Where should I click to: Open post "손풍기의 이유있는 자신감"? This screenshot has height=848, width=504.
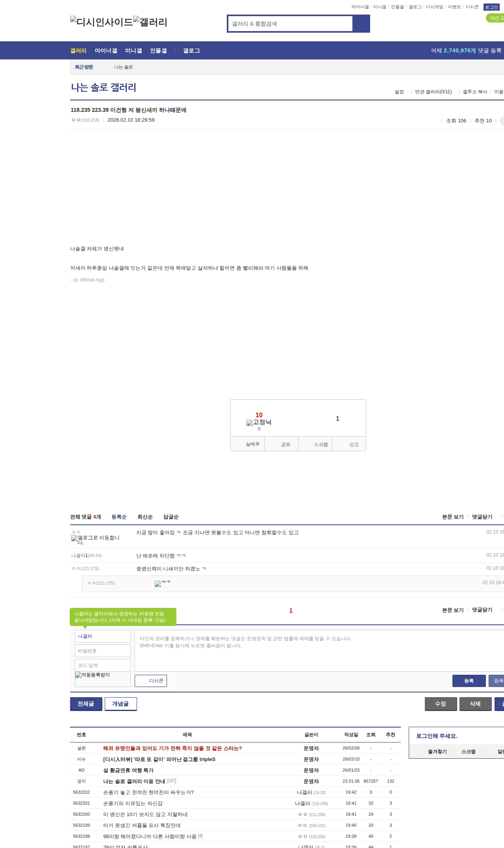pyautogui.click(x=133, y=803)
